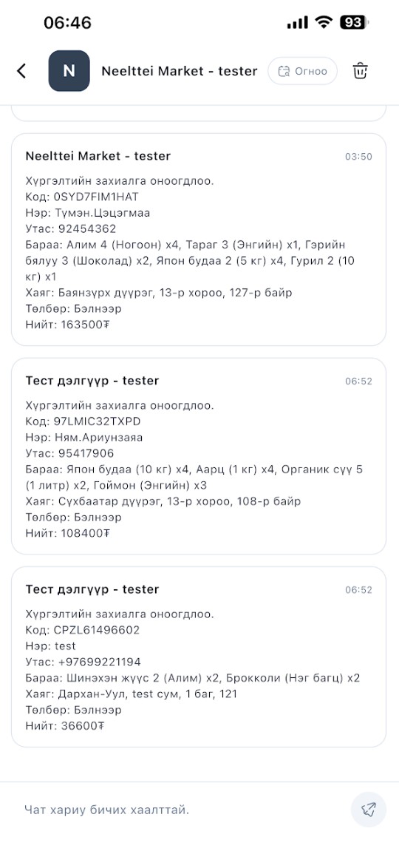This screenshot has width=399, height=868.
Task: Tap the 03:50 message timestamp
Action: click(358, 157)
